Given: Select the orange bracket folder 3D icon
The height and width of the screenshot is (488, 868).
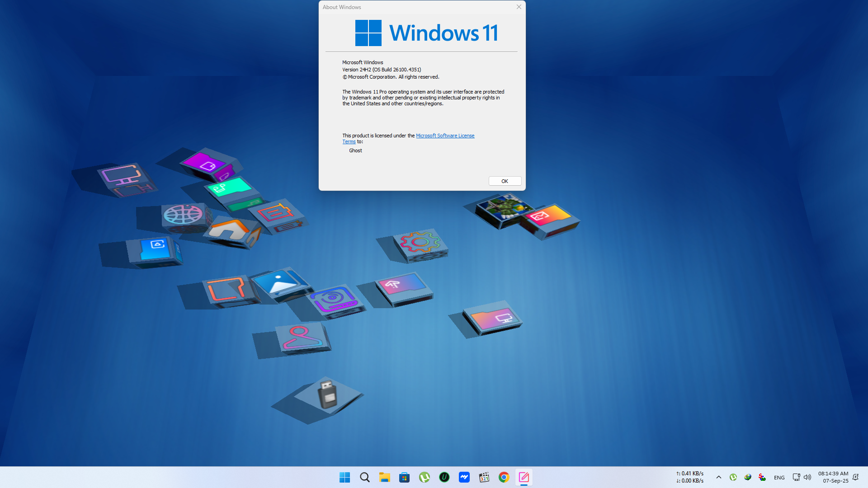Looking at the screenshot, I should (231, 291).
